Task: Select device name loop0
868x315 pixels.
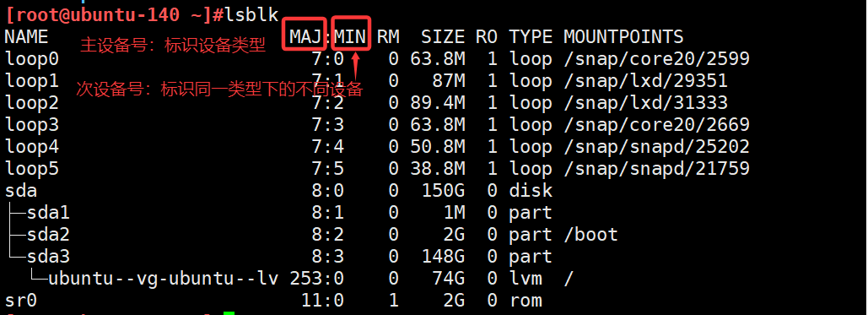Action: (x=31, y=58)
